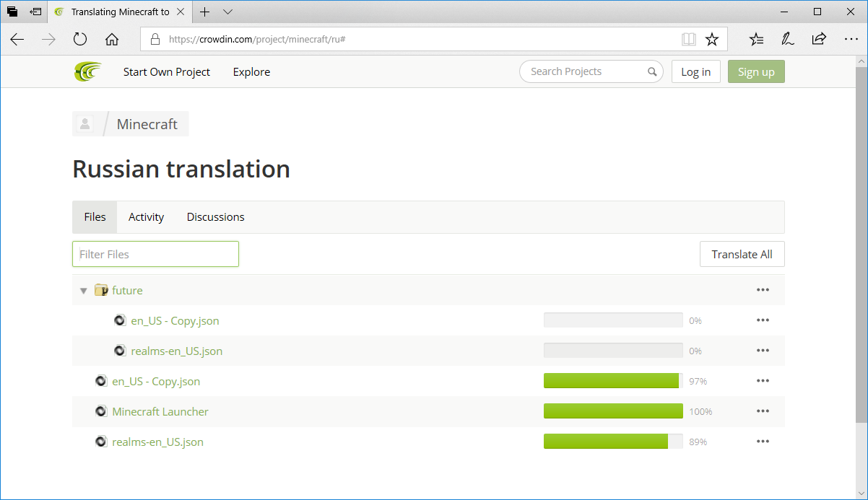The image size is (868, 500).
Task: Click search magnifier in Search Projects
Action: click(x=652, y=71)
